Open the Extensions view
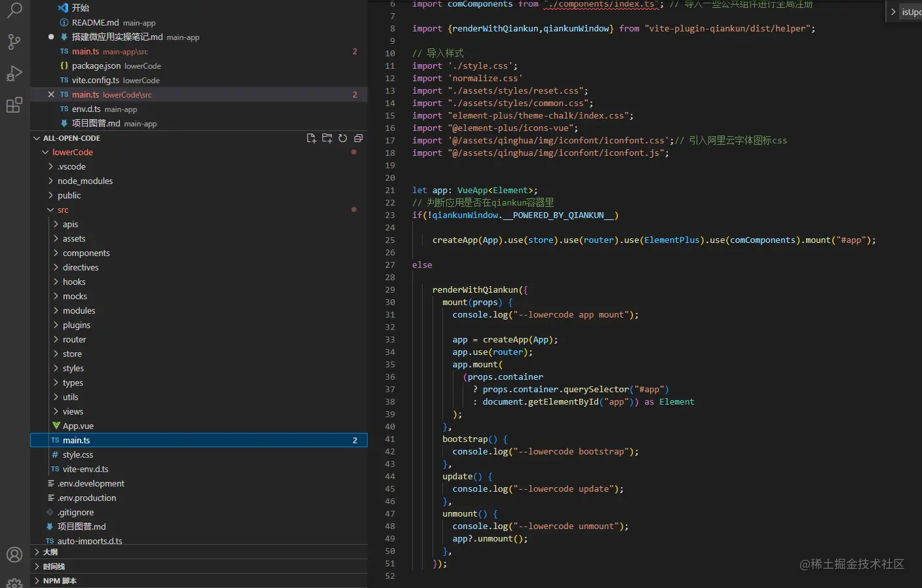This screenshot has height=588, width=922. point(14,105)
